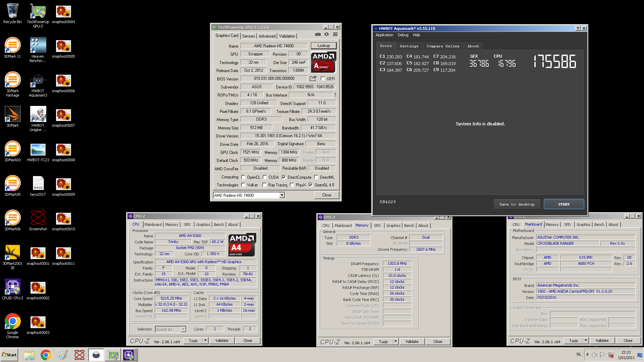Image resolution: width=644 pixels, height=362 pixels.
Task: Open Paint from the taskbar
Action: click(x=62, y=355)
